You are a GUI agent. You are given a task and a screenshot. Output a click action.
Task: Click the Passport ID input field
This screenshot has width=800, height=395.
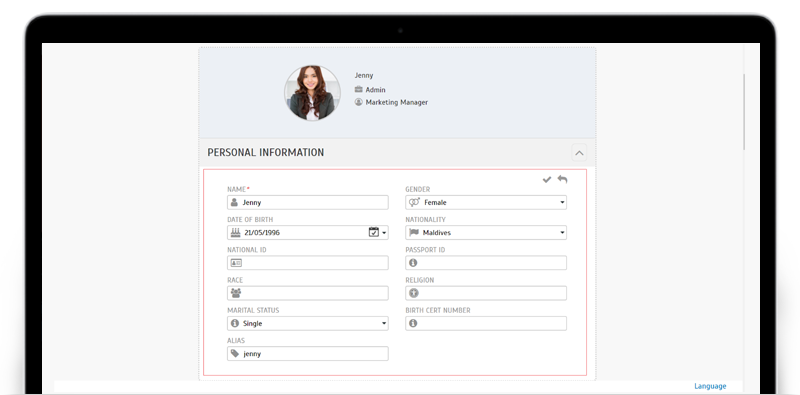pyautogui.click(x=486, y=263)
